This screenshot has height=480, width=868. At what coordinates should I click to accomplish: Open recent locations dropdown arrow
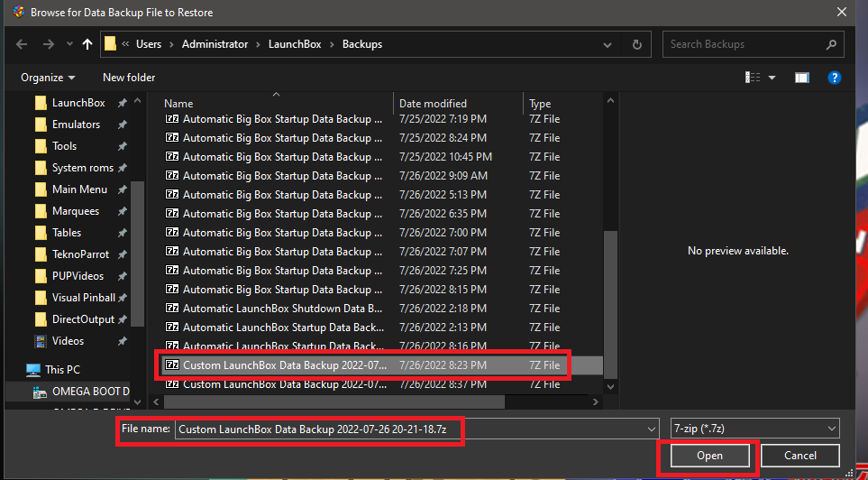69,44
